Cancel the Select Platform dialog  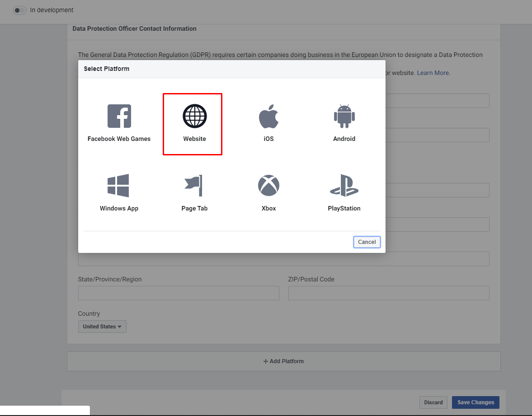(367, 242)
